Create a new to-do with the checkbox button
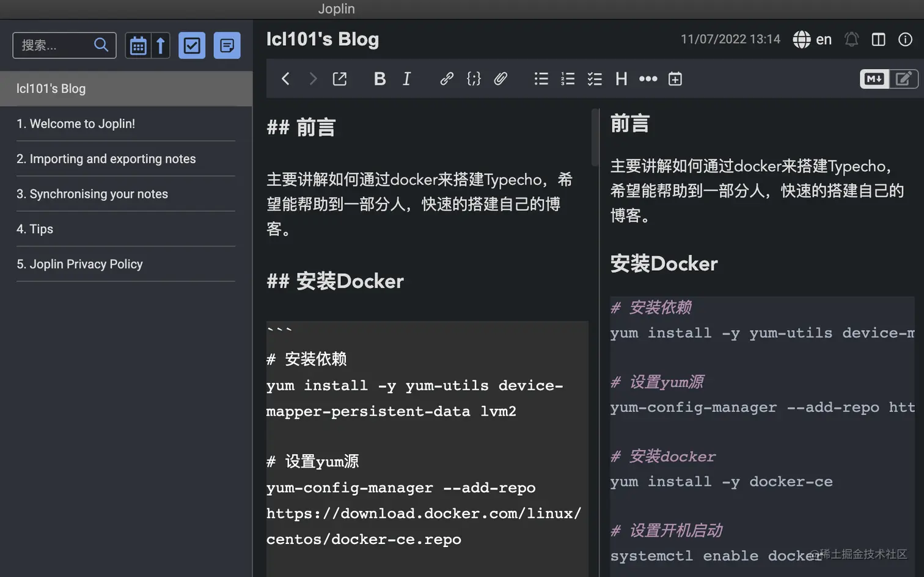Screen dimensions: 924x577 click(192, 45)
